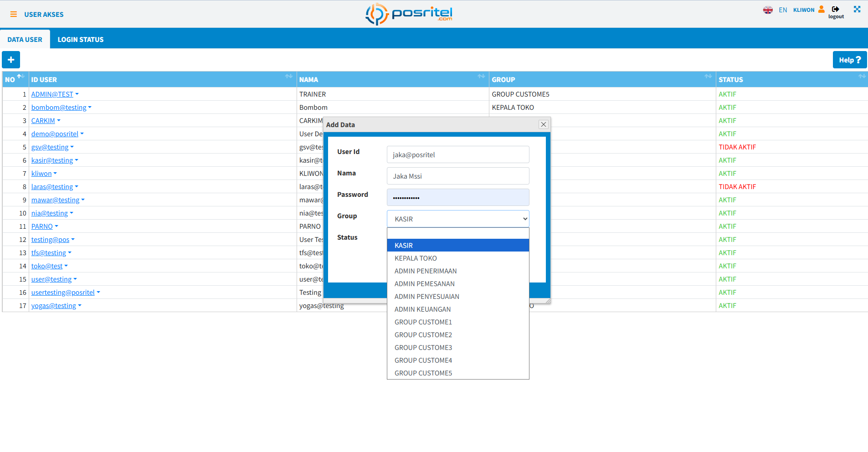Choose GROUP CUSTOME2 from Group list

(x=458, y=334)
